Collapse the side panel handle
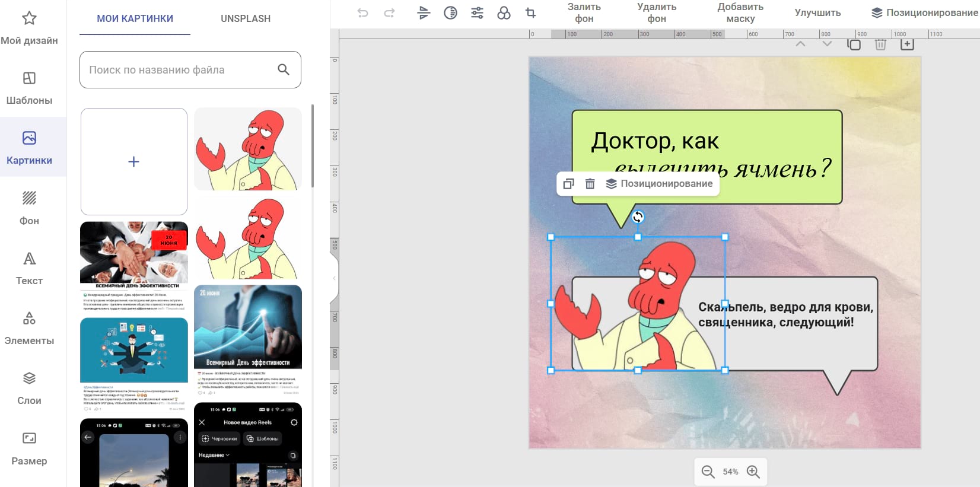 click(x=334, y=278)
